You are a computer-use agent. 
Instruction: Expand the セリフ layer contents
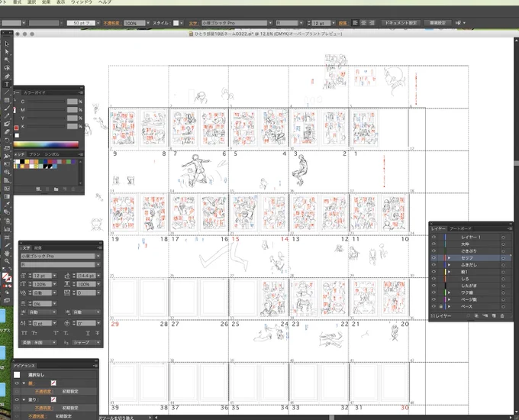pyautogui.click(x=449, y=257)
